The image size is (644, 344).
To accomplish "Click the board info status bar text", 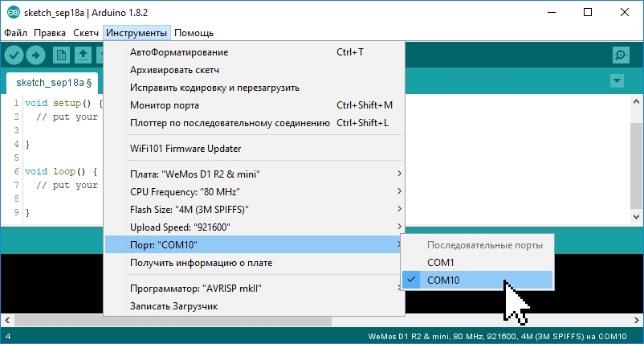I will pos(497,336).
